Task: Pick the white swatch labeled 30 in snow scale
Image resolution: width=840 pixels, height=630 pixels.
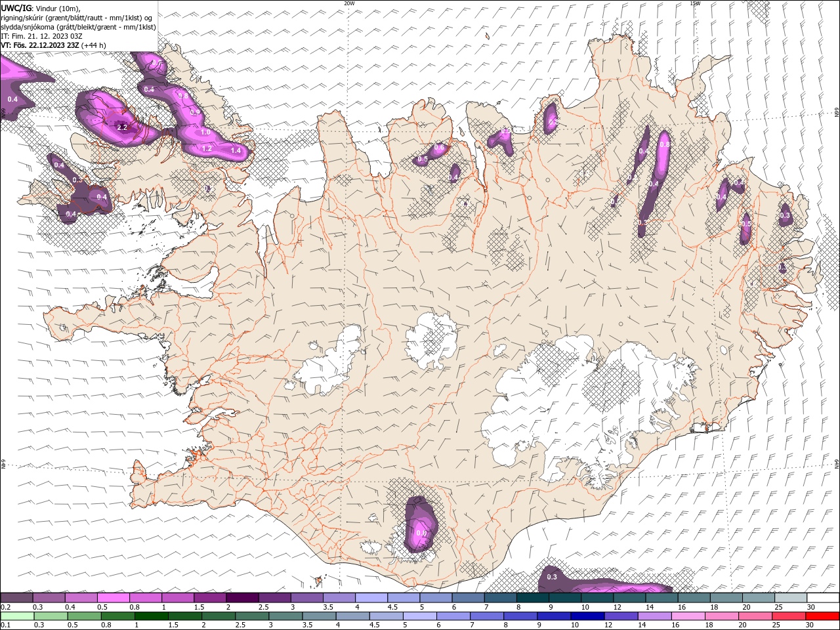Action: tap(823, 598)
